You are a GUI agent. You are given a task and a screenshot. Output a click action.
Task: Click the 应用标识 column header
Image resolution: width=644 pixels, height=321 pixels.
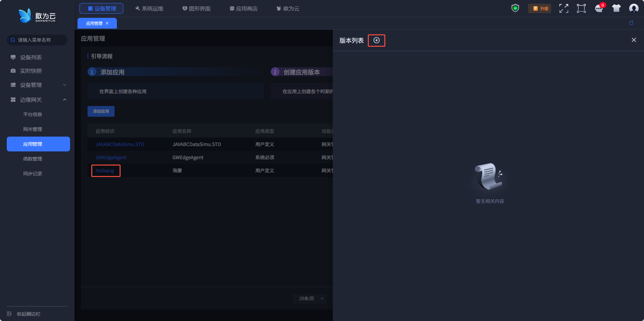(x=105, y=131)
